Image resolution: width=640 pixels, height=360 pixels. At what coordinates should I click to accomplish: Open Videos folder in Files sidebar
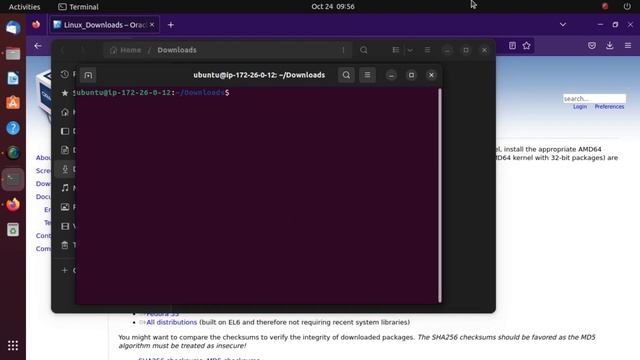click(x=65, y=226)
